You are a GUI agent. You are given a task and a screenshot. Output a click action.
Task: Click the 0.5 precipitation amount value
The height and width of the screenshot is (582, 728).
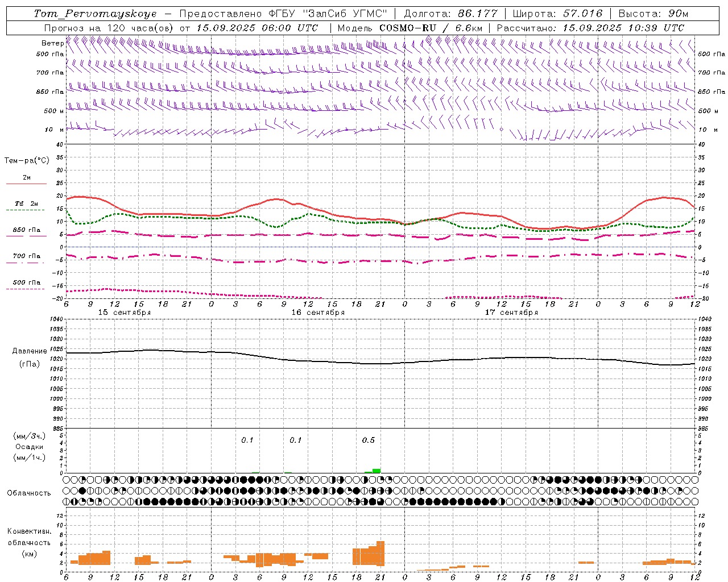point(369,440)
